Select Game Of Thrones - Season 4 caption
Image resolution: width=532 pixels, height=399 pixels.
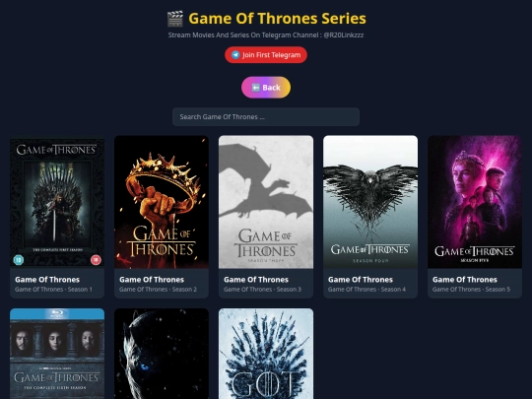pyautogui.click(x=366, y=290)
